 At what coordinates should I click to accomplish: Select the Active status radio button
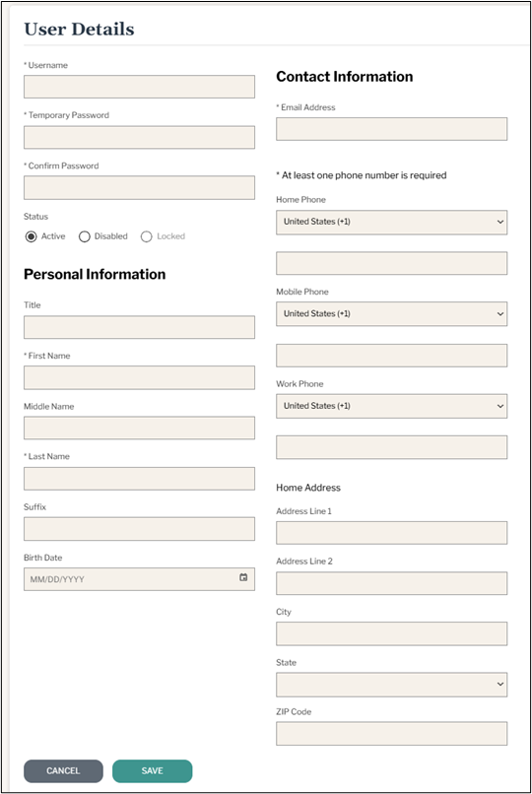pos(32,236)
